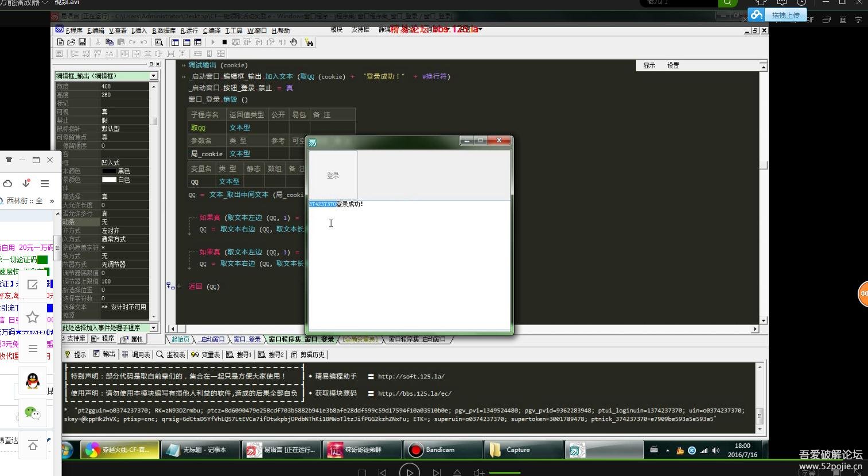Click the black 本颜色 swatch property
868x476 pixels.
click(x=109, y=171)
